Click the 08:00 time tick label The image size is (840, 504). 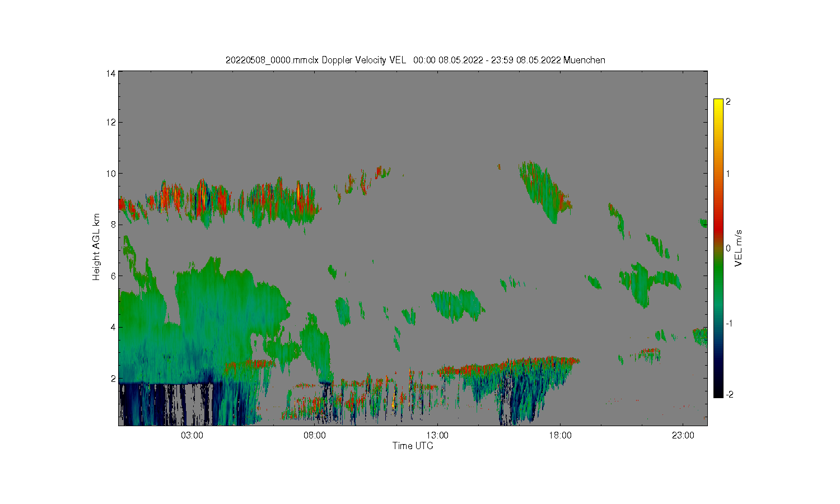[315, 435]
